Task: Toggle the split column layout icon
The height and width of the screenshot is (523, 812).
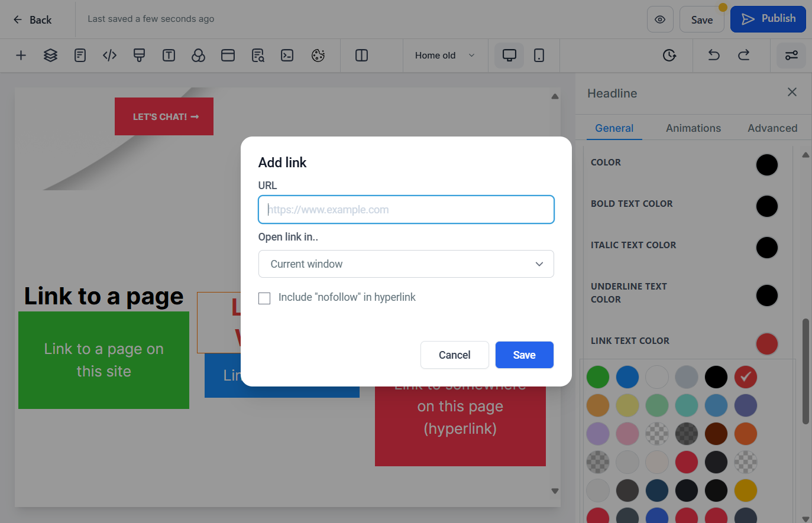Action: coord(361,56)
